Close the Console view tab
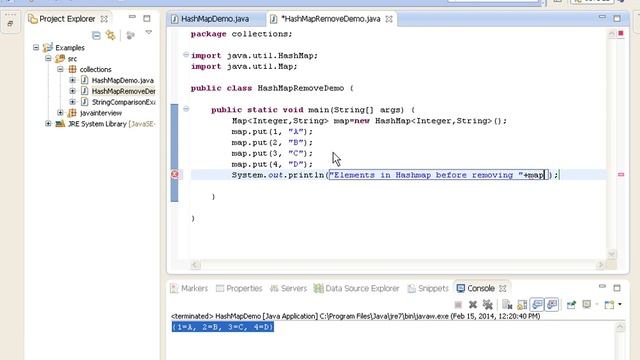The width and height of the screenshot is (640, 360). pos(503,288)
